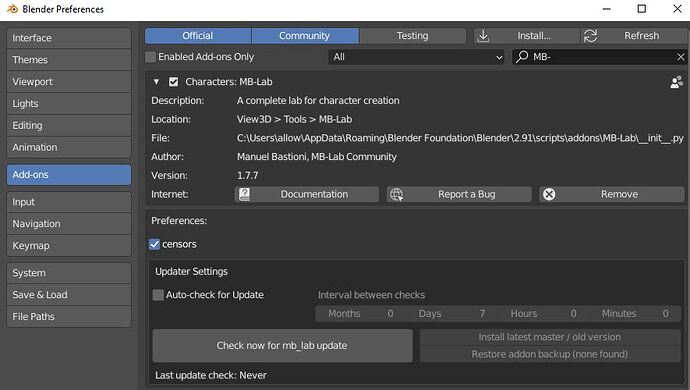
Task: Click the MB- add-on search field
Action: pos(600,57)
